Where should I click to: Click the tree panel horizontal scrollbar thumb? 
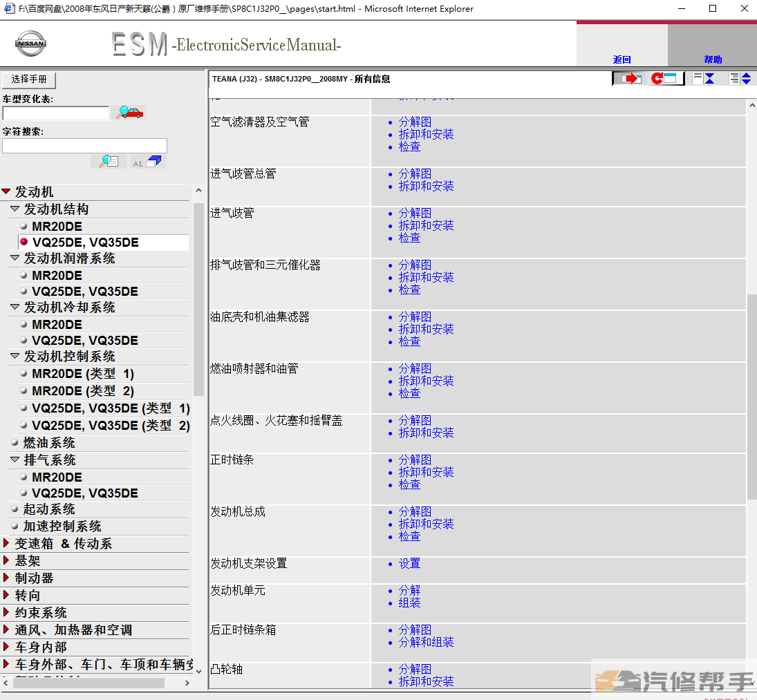click(x=88, y=683)
